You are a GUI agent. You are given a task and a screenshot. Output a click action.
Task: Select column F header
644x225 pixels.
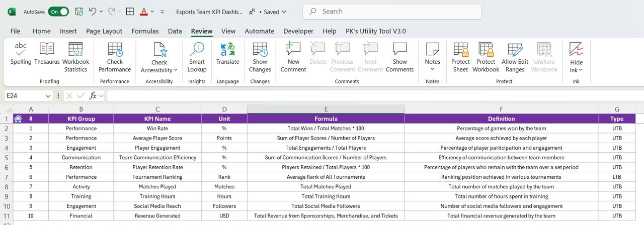(501, 109)
